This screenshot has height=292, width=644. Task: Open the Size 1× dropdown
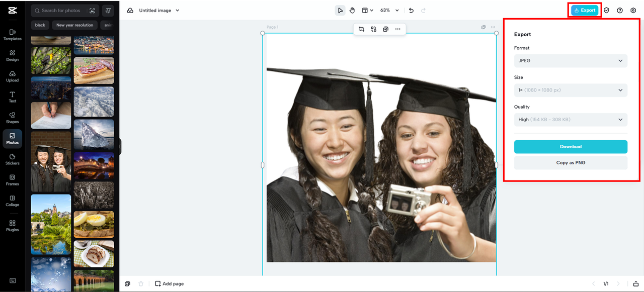coord(571,90)
